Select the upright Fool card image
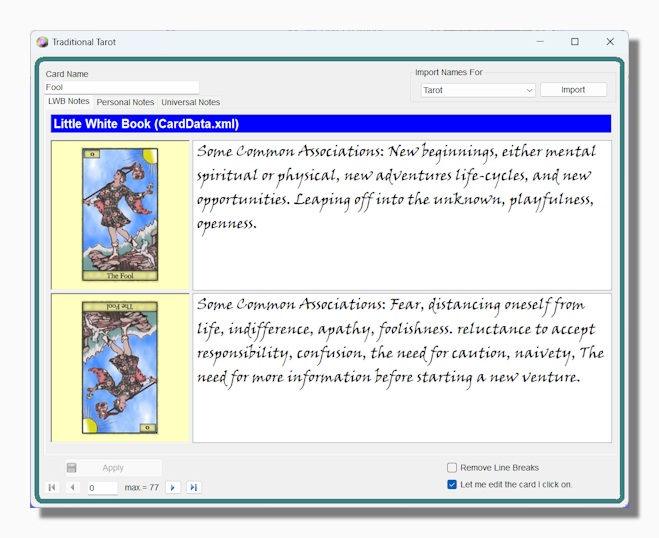This screenshot has height=538, width=659. 120,214
